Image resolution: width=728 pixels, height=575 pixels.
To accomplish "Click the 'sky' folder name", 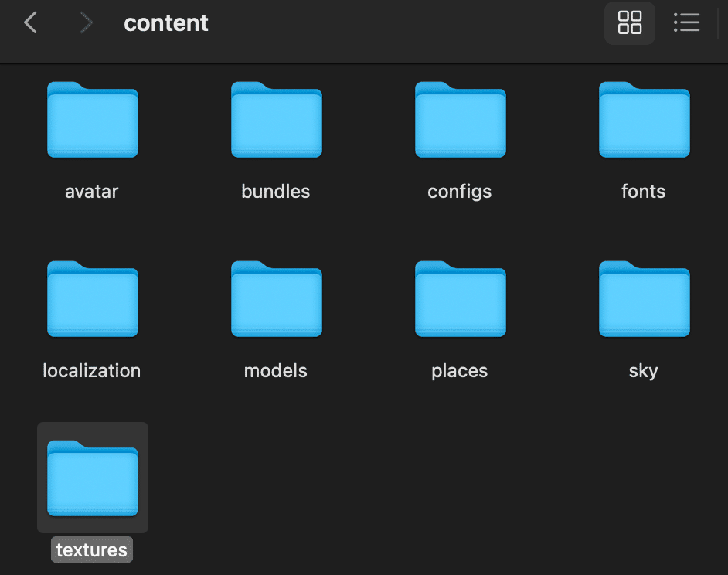I will pos(644,372).
